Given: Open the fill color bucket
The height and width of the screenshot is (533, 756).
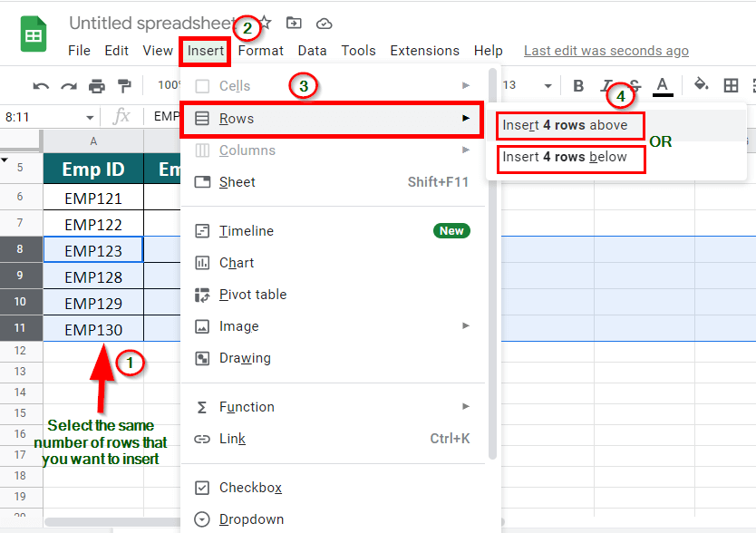Looking at the screenshot, I should 701,85.
